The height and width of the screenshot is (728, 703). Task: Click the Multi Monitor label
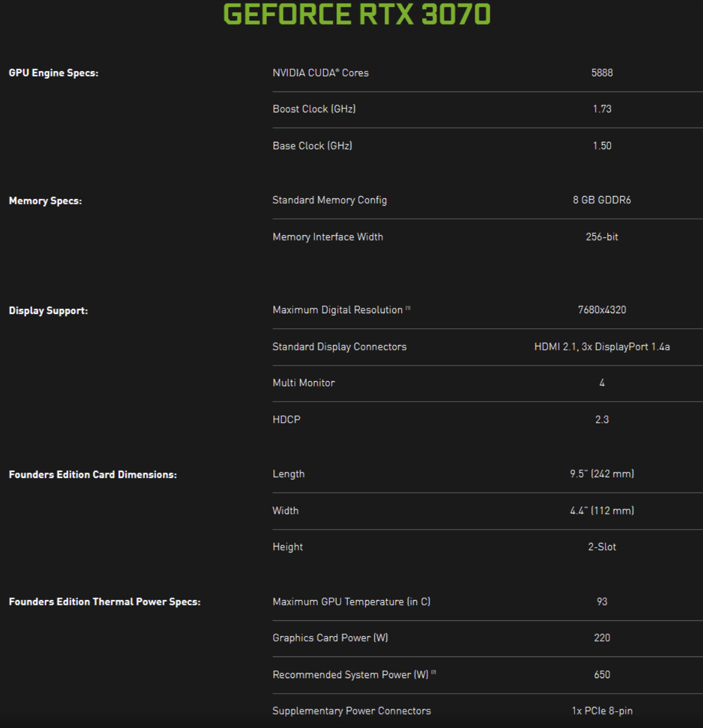click(303, 383)
